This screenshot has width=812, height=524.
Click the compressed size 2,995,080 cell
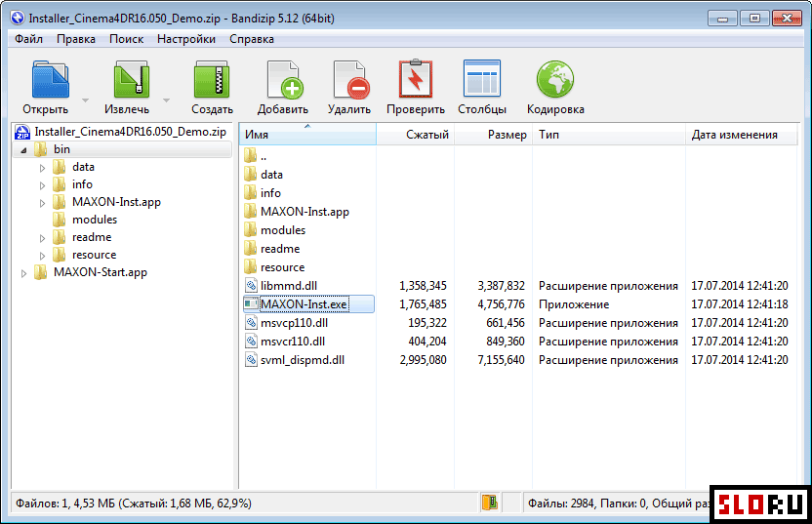point(423,360)
